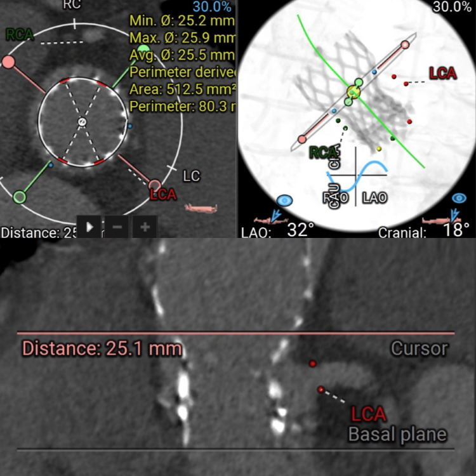Click the red LCA label in axial view

163,195
